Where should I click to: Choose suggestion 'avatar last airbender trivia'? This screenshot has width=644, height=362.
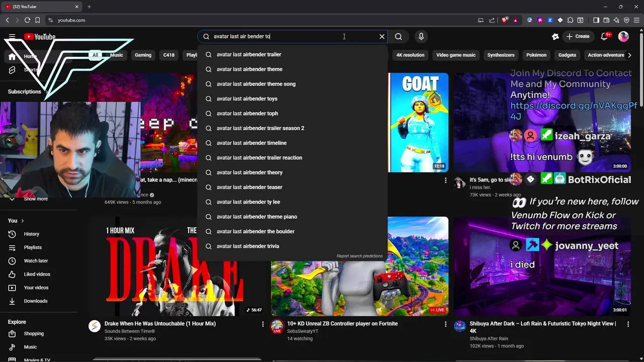coord(292,246)
